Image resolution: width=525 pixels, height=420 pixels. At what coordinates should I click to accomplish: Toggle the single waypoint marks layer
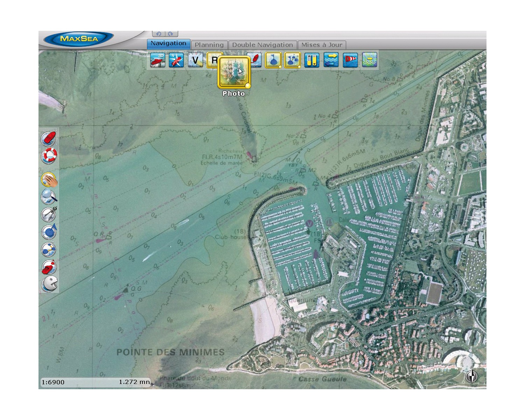(273, 60)
